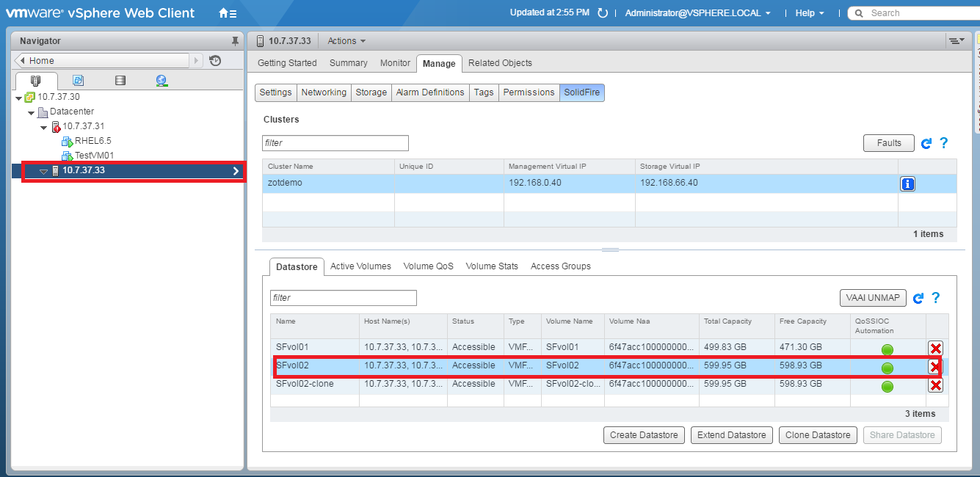Open the panel view options menu
The height and width of the screenshot is (477, 980).
[956, 41]
